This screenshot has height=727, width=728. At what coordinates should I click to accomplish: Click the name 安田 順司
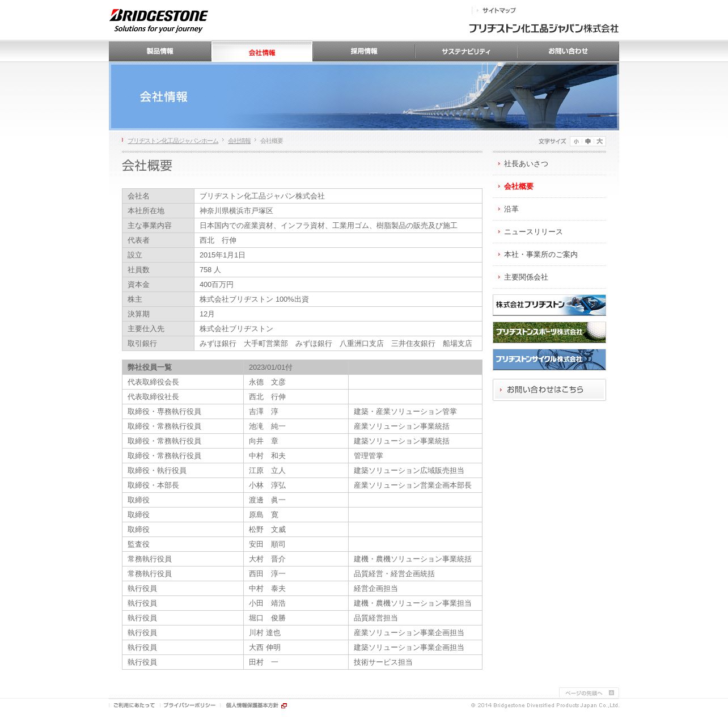tap(267, 544)
